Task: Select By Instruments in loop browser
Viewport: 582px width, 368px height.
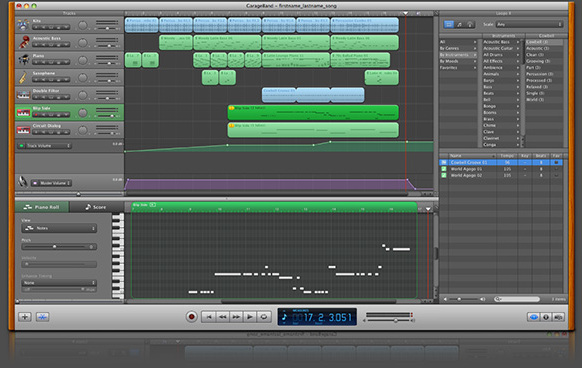Action: pyautogui.click(x=458, y=55)
